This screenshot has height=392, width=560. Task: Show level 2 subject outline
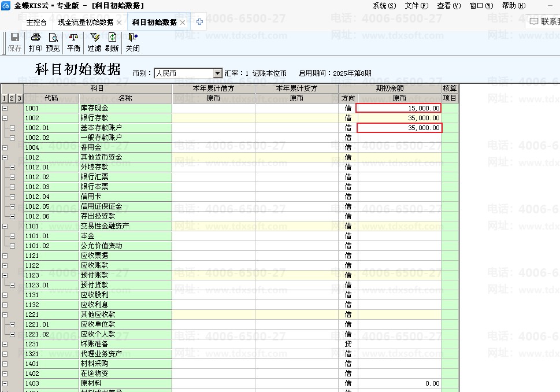[12, 98]
